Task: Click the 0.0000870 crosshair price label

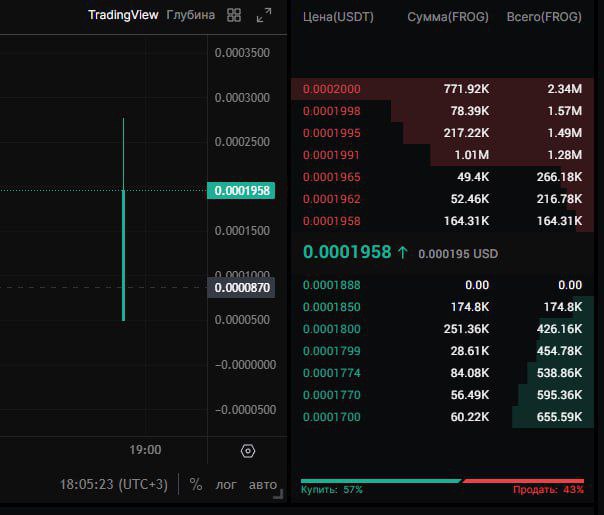Action: tap(241, 287)
